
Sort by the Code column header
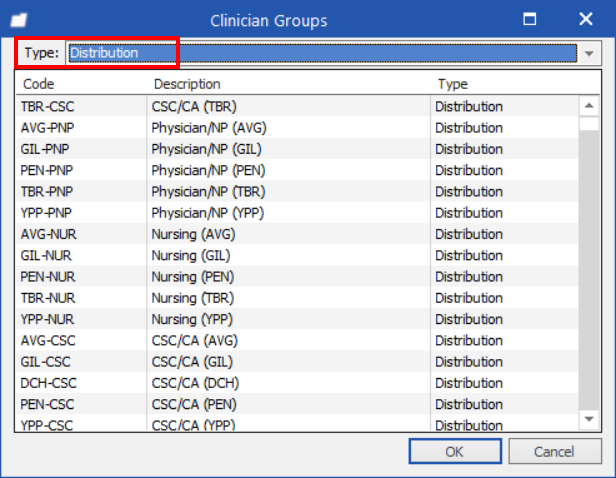[38, 84]
